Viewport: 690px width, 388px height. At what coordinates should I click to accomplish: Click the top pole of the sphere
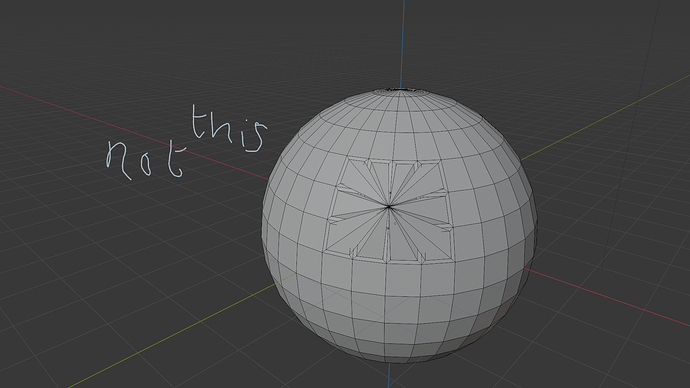[401, 90]
